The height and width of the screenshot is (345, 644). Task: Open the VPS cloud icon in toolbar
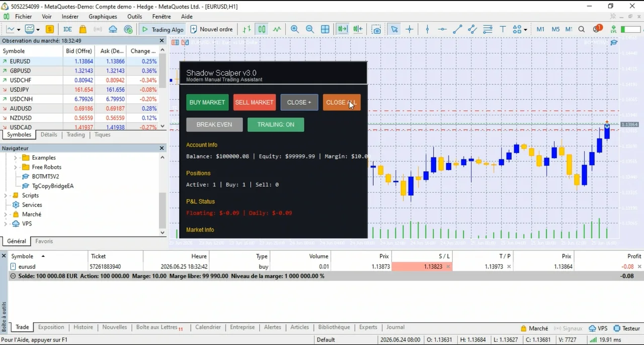113,29
